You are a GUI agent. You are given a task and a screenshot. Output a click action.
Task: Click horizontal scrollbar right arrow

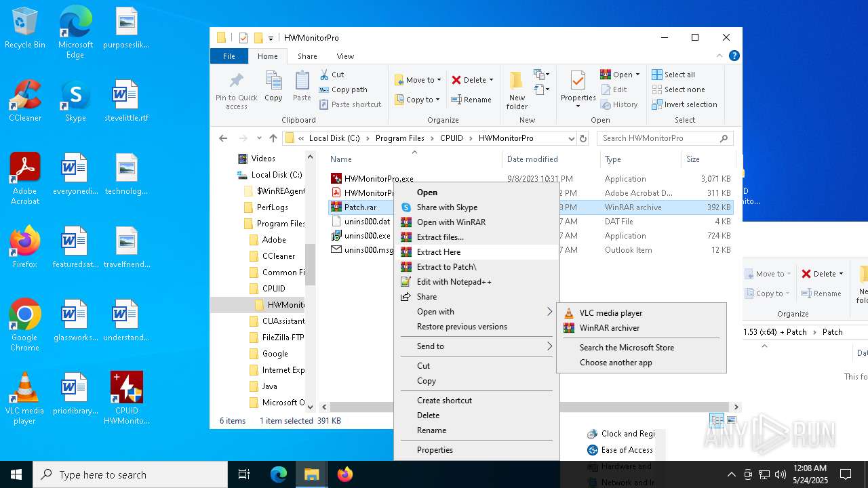[736, 407]
